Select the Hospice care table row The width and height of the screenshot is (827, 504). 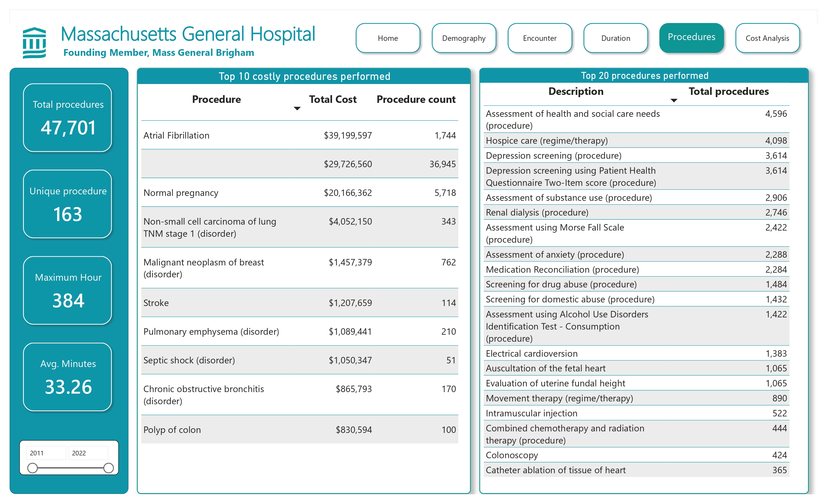coord(636,141)
